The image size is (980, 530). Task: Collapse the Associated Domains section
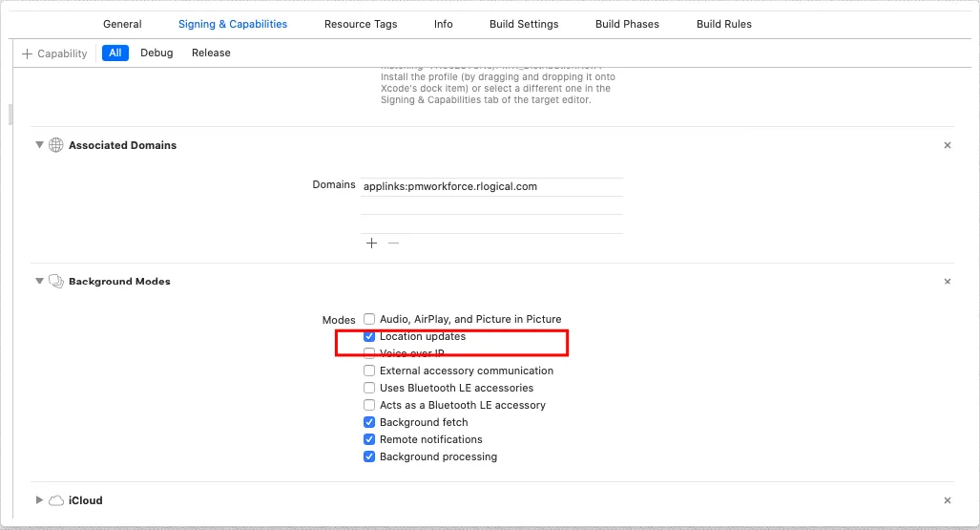[x=39, y=145]
